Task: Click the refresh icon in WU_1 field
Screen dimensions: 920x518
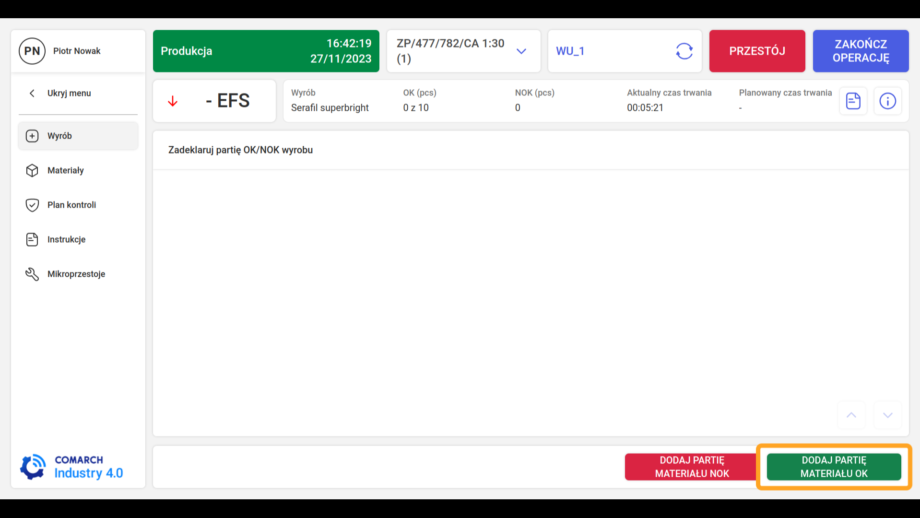Action: coord(684,51)
